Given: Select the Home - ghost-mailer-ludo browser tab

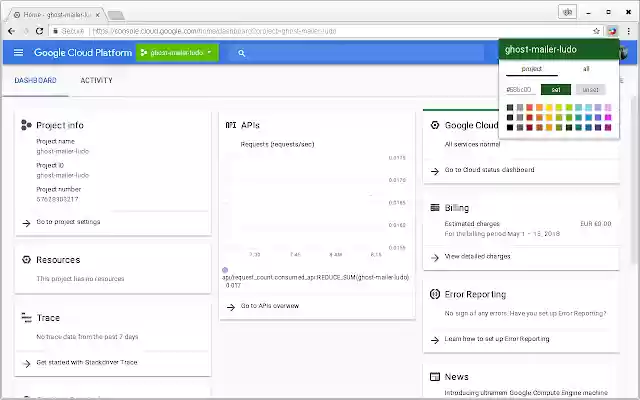Looking at the screenshot, I should coord(56,15).
